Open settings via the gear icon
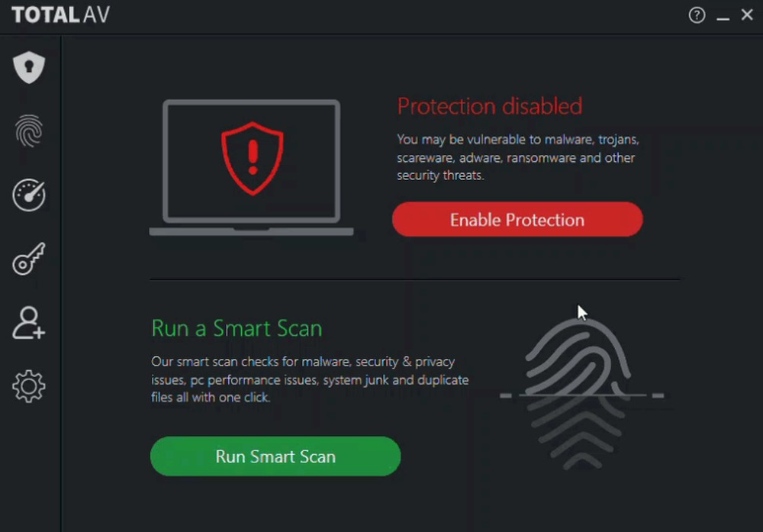This screenshot has width=763, height=532. point(29,386)
